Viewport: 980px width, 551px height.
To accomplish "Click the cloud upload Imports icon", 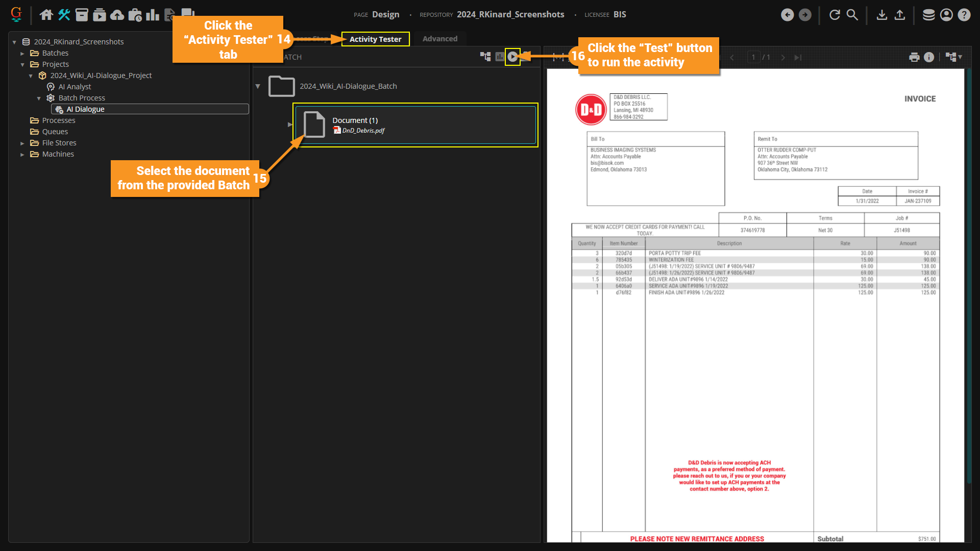I will [x=117, y=15].
